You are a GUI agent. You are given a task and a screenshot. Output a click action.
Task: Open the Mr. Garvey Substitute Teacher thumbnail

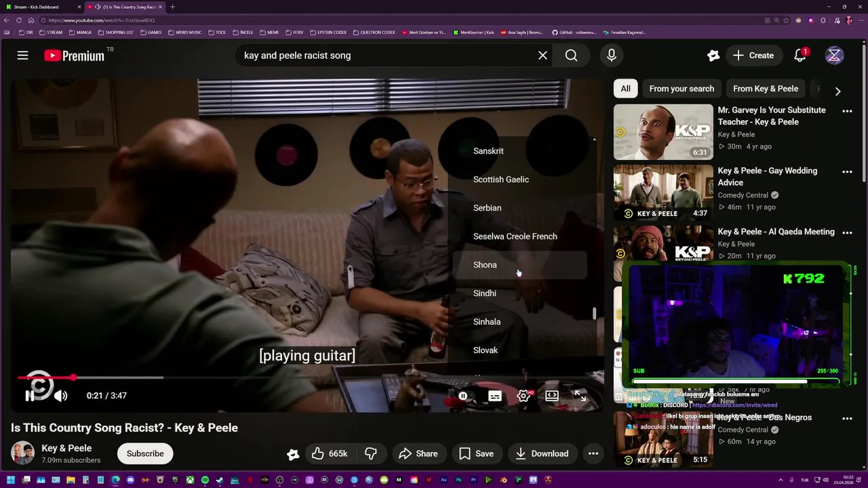[x=663, y=132]
